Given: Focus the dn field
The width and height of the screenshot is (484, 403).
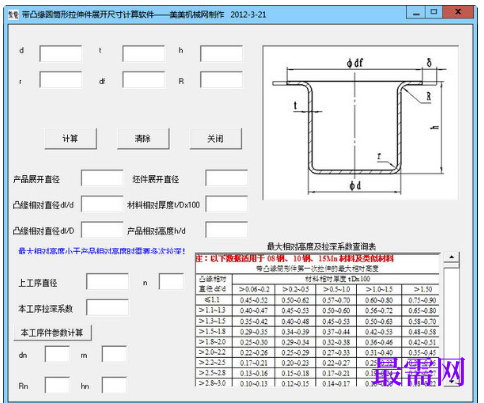Looking at the screenshot, I should coord(57,354).
